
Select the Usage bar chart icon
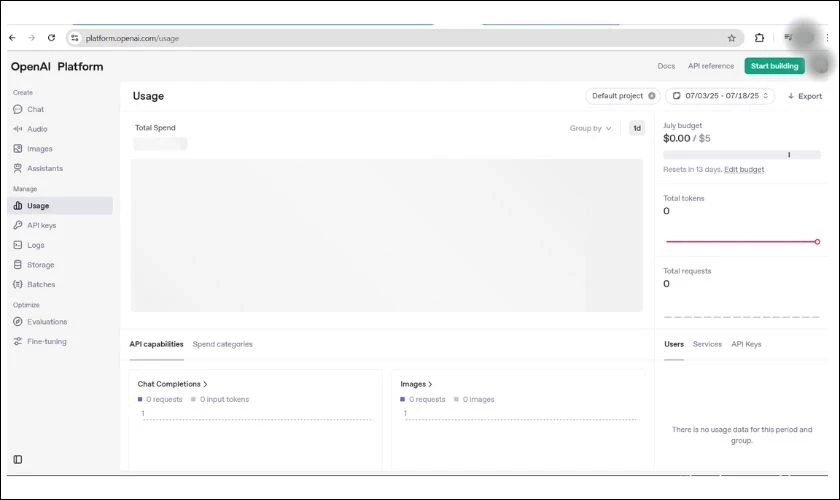[18, 206]
